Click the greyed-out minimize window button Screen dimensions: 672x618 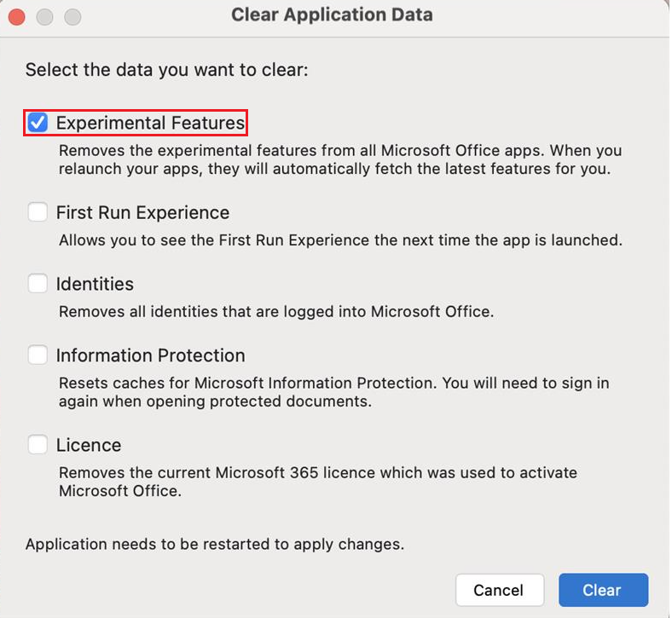45,16
